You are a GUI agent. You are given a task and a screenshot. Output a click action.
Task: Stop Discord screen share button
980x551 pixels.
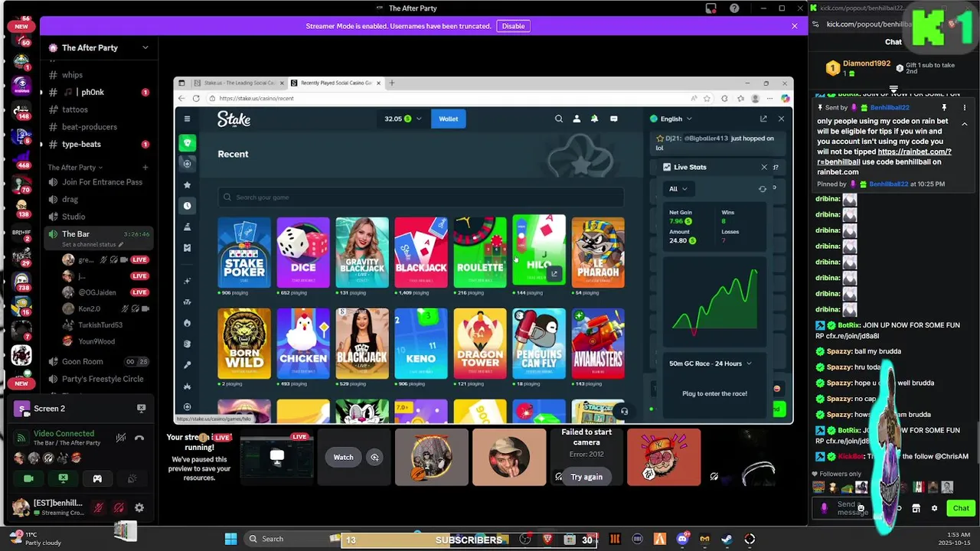coord(64,478)
